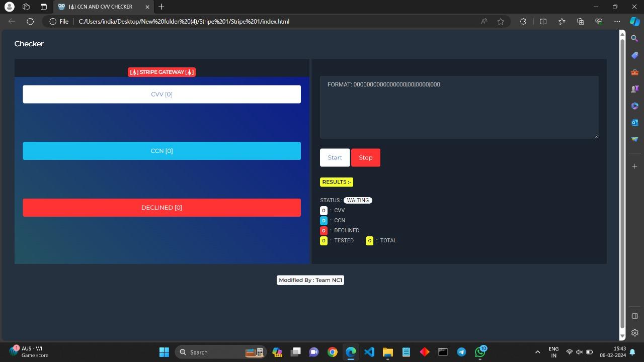Open the Workspaces icon in title bar
Image resolution: width=644 pixels, height=362 pixels.
tap(26, 7)
